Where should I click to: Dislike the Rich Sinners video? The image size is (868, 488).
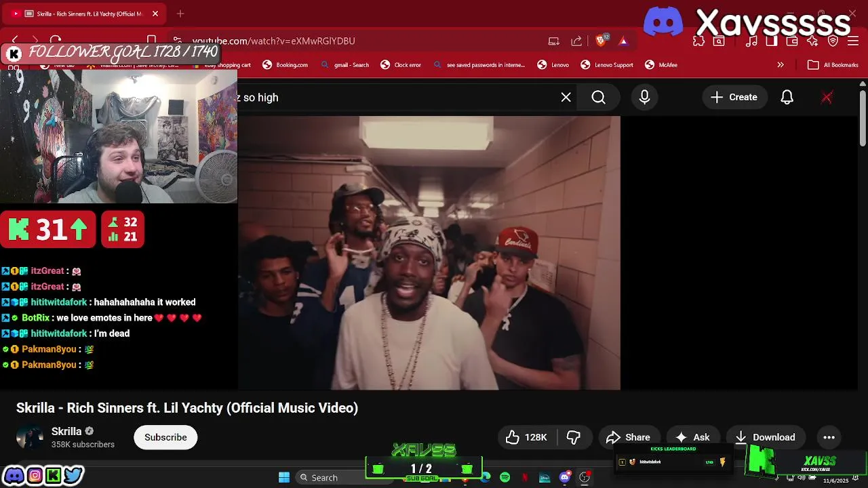pos(574,437)
